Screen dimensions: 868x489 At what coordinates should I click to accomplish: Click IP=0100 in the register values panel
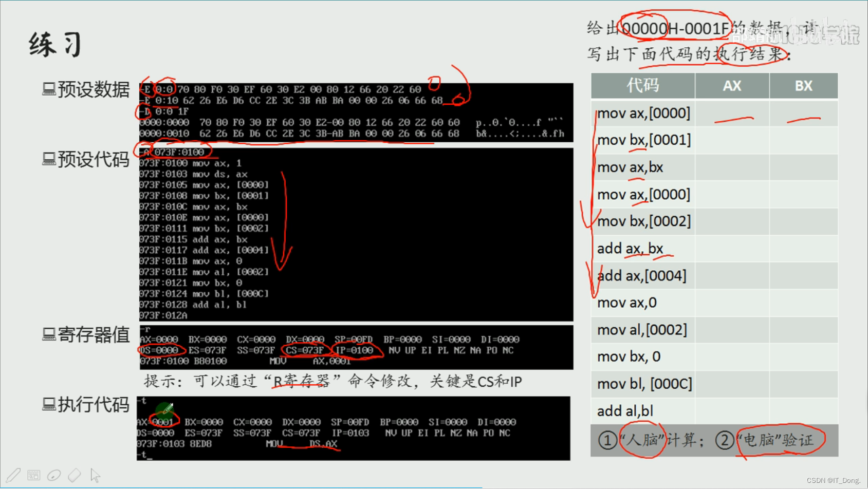[x=354, y=350]
